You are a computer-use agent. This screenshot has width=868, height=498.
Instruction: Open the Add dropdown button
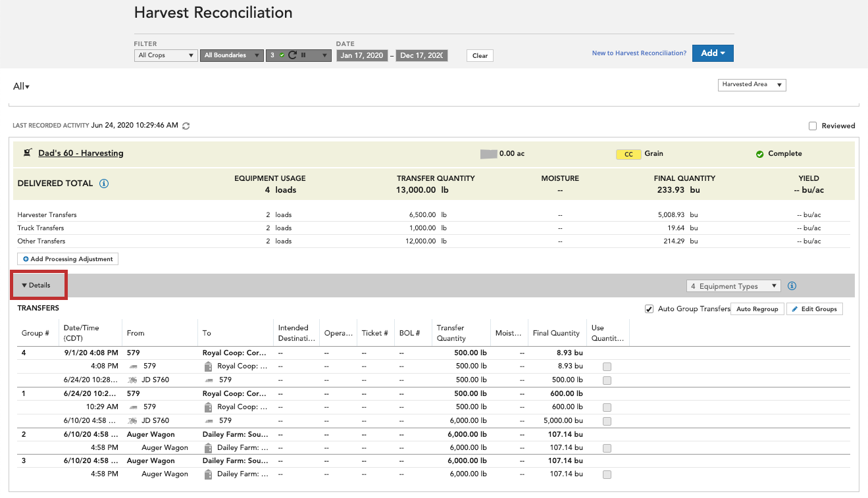click(x=713, y=53)
